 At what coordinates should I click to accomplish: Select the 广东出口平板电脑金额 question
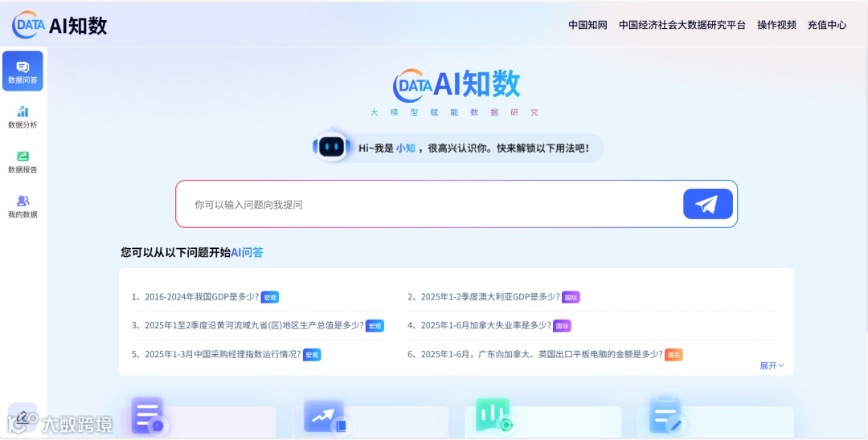click(x=534, y=354)
